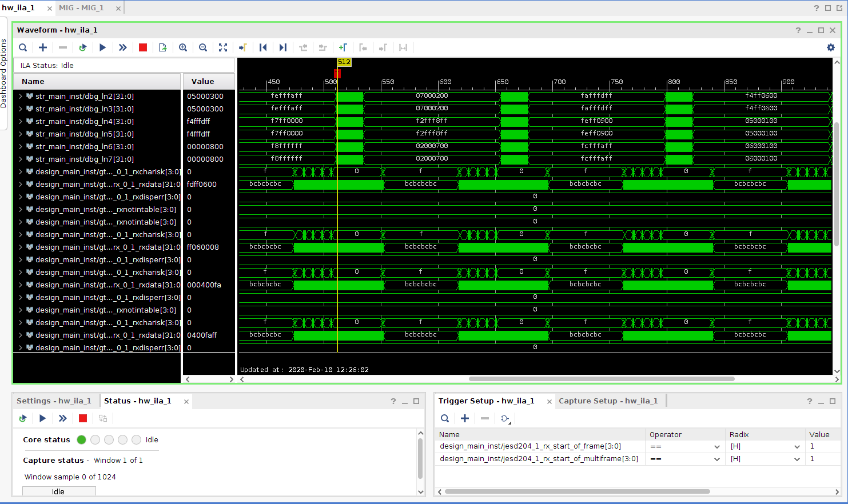
Task: Expand the str_main_inst/dbg_ln2[31:0] signal
Action: [x=21, y=96]
